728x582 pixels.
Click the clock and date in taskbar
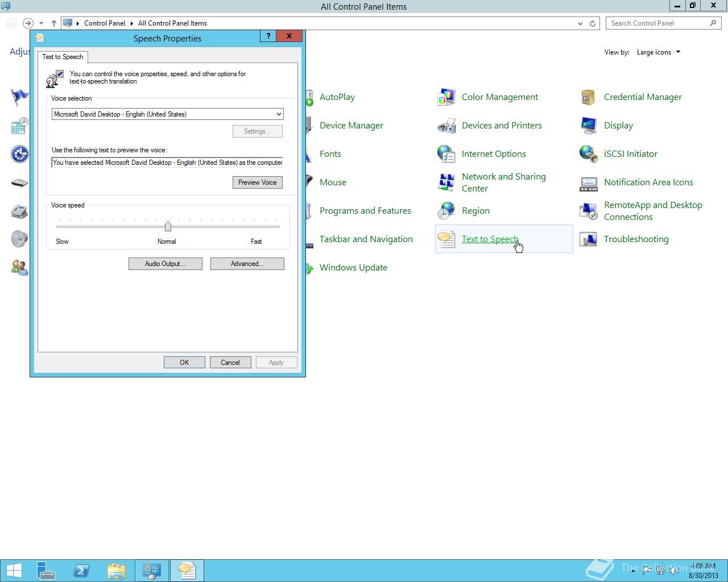point(703,571)
